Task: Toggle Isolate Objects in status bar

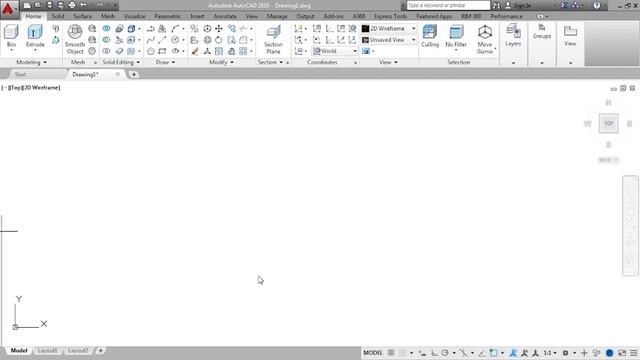Action: 596,353
